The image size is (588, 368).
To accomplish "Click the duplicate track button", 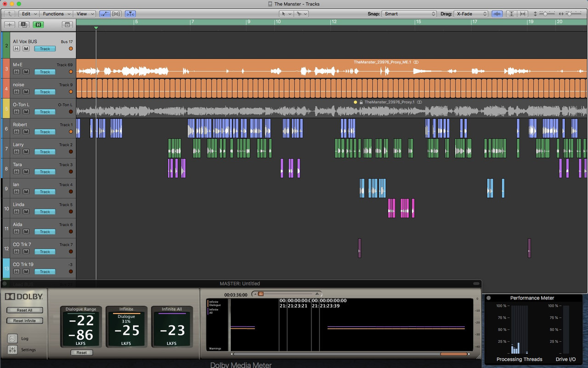I will (24, 24).
